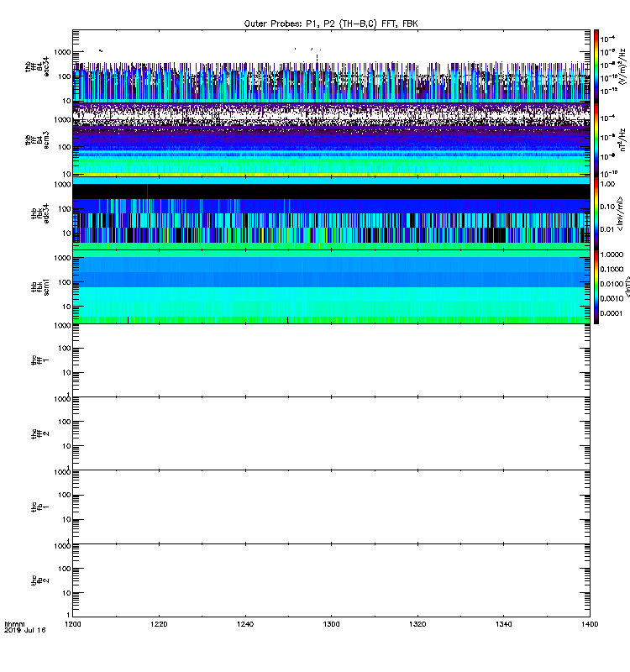Click the '0.10' colorbar tick value
Screen dimensions: 630x672
(x=607, y=207)
